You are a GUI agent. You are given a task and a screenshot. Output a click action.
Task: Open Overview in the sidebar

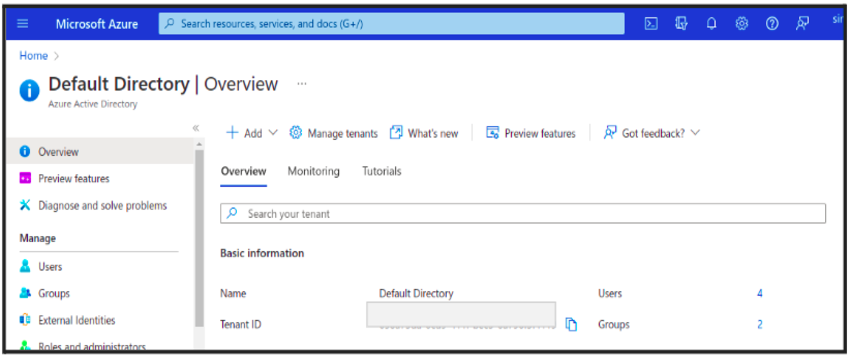click(x=100, y=152)
